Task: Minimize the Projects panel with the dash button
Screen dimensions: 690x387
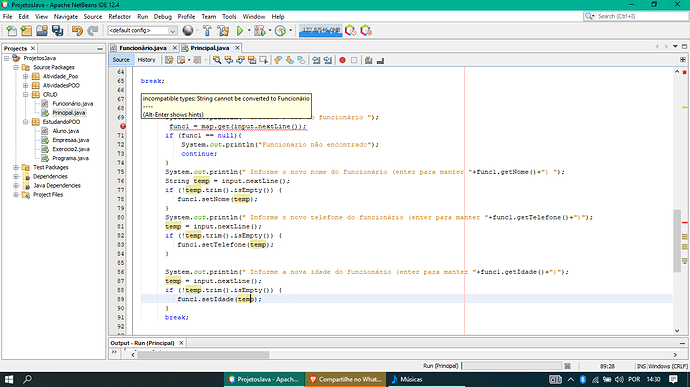Action: [x=100, y=48]
